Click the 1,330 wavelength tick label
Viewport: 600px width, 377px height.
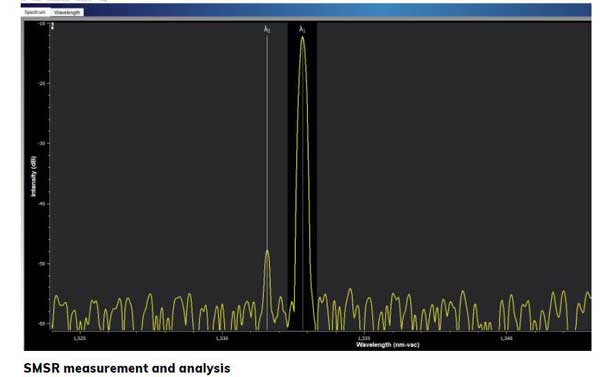(222, 338)
